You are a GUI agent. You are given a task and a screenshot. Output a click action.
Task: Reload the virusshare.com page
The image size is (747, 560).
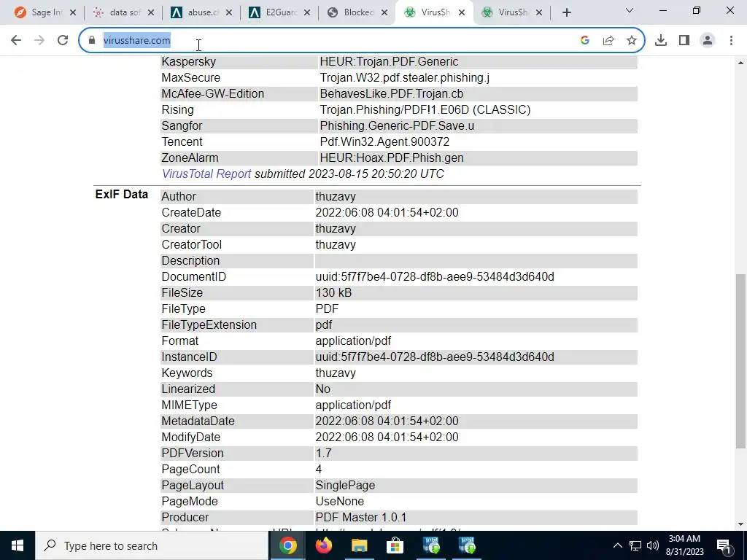point(63,41)
